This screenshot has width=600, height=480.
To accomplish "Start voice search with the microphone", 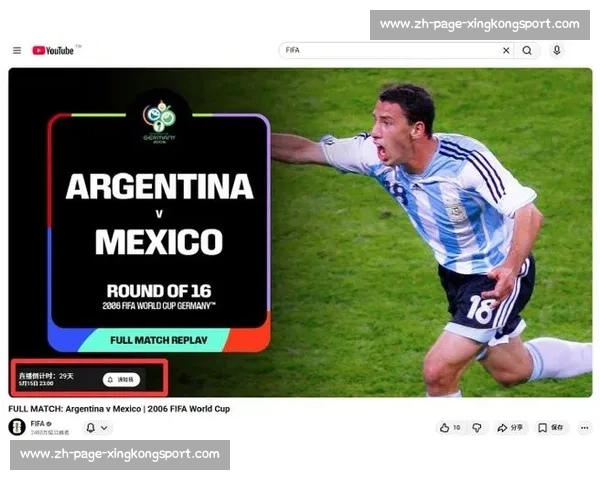I will (557, 50).
